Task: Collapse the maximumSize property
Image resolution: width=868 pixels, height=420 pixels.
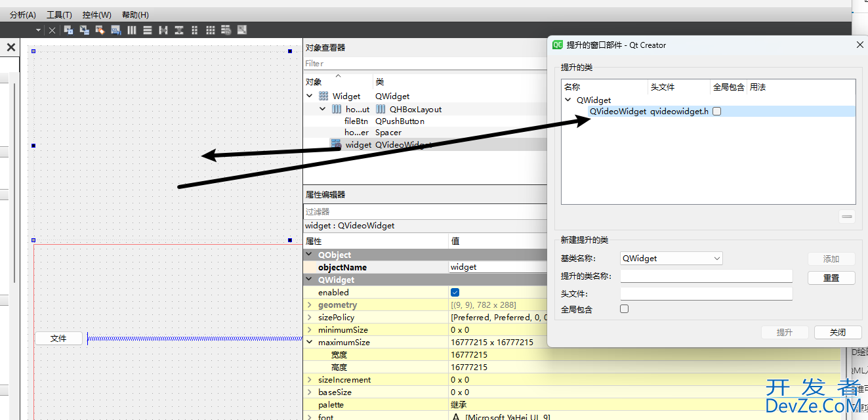Action: click(x=310, y=343)
